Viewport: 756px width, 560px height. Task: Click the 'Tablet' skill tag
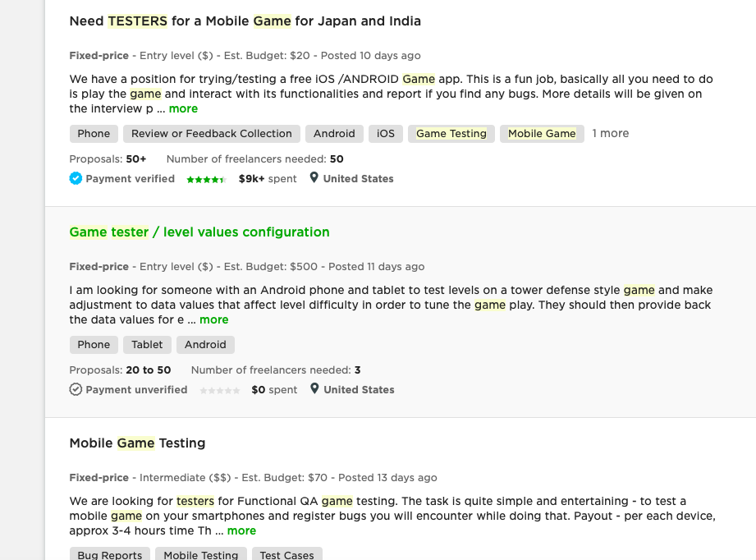[147, 344]
